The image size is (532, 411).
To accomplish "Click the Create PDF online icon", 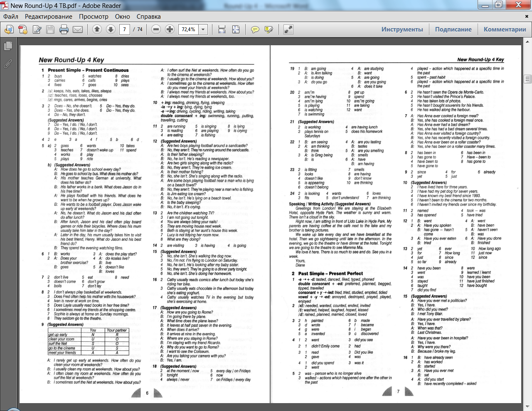I will coord(23,29).
